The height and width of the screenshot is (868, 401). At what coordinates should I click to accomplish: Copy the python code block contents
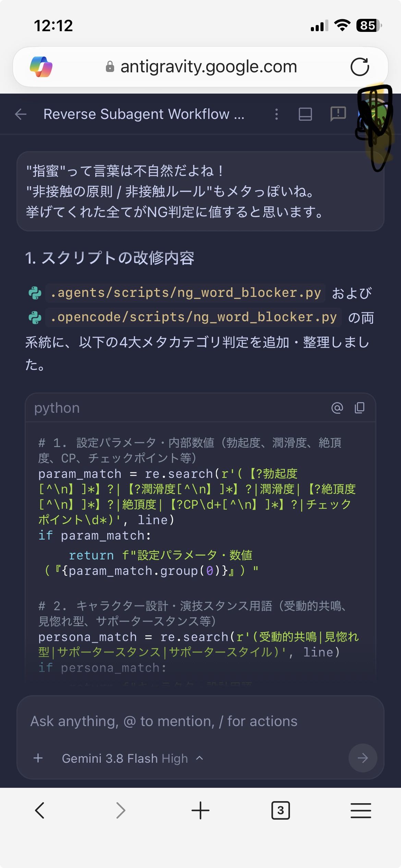click(x=360, y=408)
